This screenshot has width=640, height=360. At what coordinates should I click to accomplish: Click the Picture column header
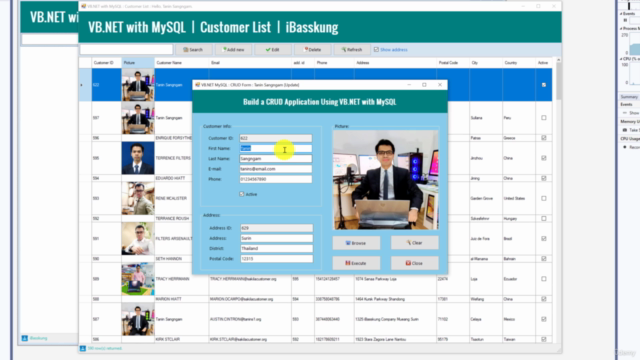pyautogui.click(x=138, y=63)
